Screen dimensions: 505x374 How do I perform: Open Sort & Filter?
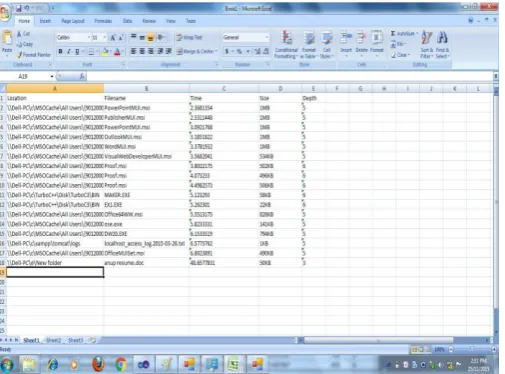point(427,44)
